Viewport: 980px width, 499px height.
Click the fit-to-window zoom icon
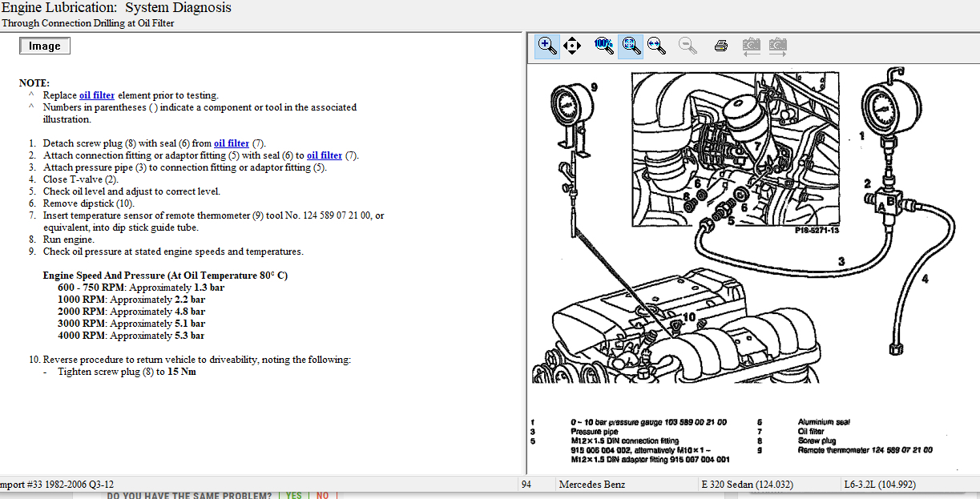click(x=631, y=46)
